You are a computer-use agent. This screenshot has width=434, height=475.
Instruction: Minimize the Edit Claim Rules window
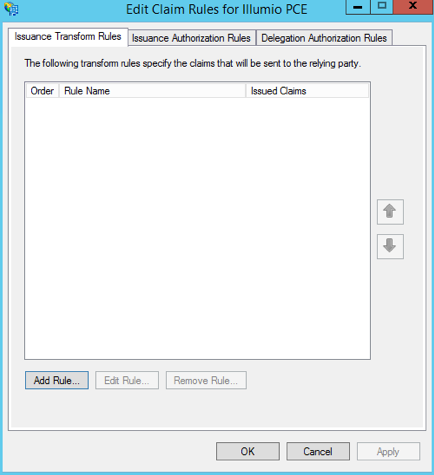click(358, 7)
